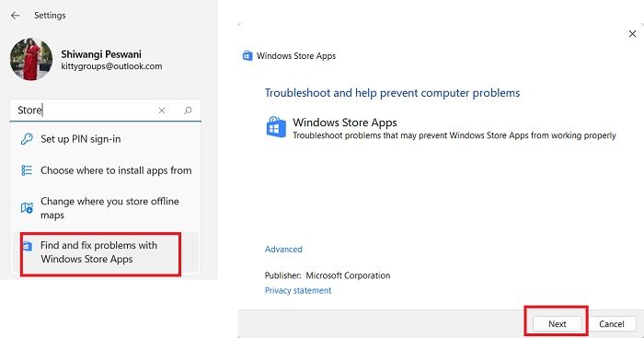Click the account name Shiwangi Peswani

pos(101,54)
